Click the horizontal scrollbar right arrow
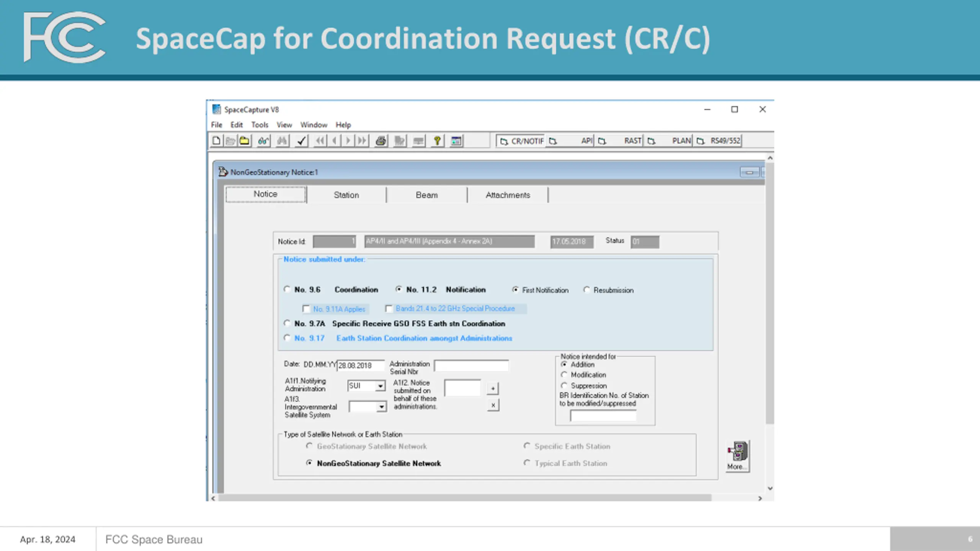The image size is (980, 551). 760,498
